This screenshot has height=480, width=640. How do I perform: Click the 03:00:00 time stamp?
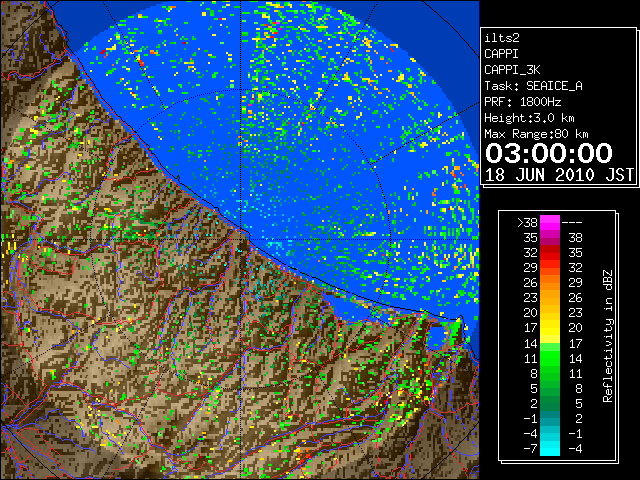point(549,153)
